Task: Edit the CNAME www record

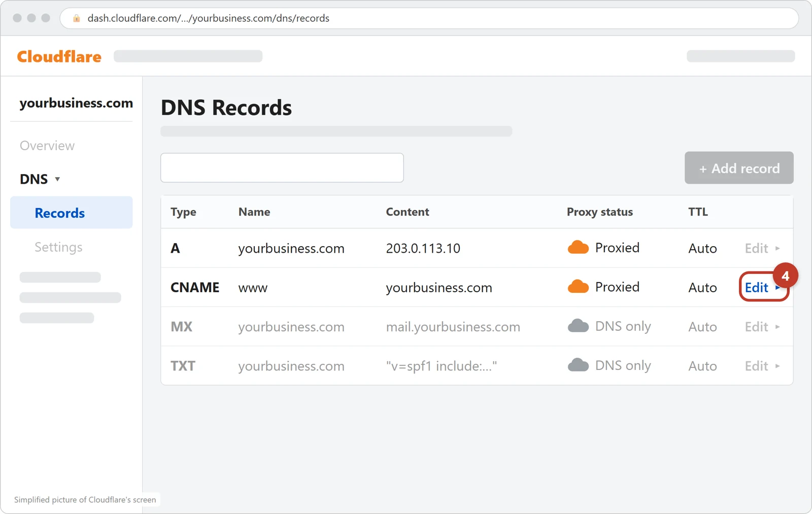Action: point(762,287)
